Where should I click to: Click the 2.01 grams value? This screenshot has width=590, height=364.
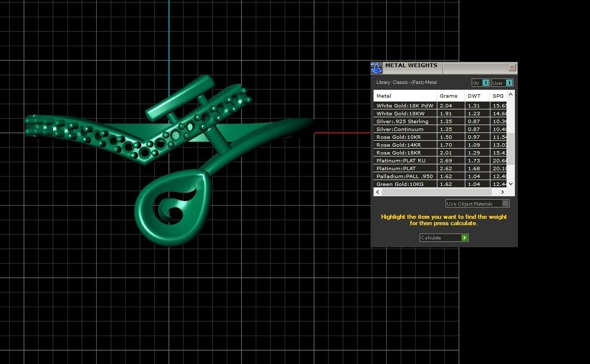446,153
